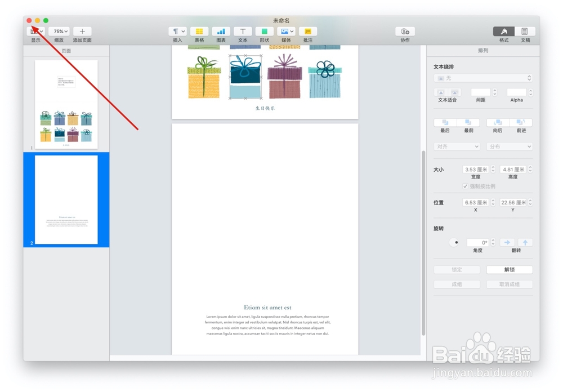Screen dimensions: 563x392
Task: Click the 成组 group button
Action: [x=457, y=284]
